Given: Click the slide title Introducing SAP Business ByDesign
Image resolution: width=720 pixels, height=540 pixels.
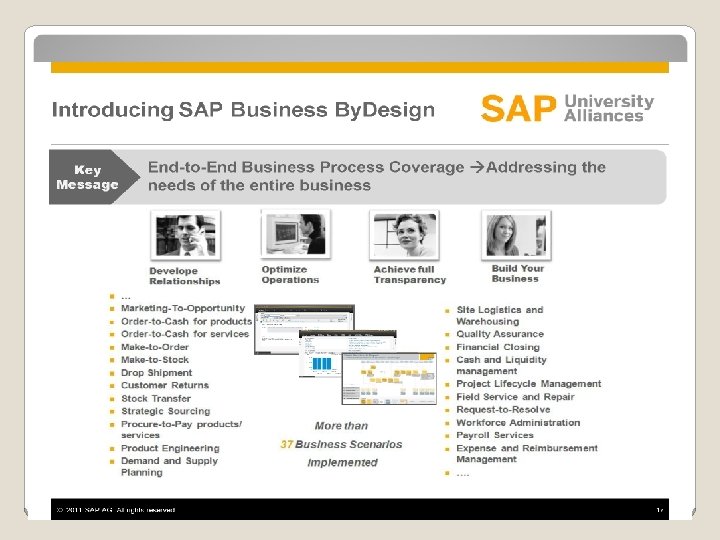Looking at the screenshot, I should (243, 110).
